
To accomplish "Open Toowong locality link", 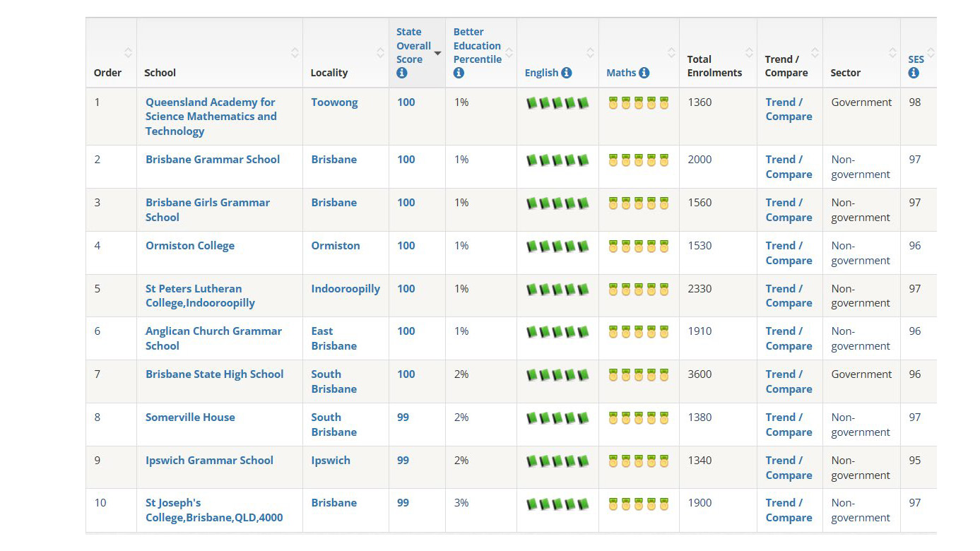I will [334, 102].
